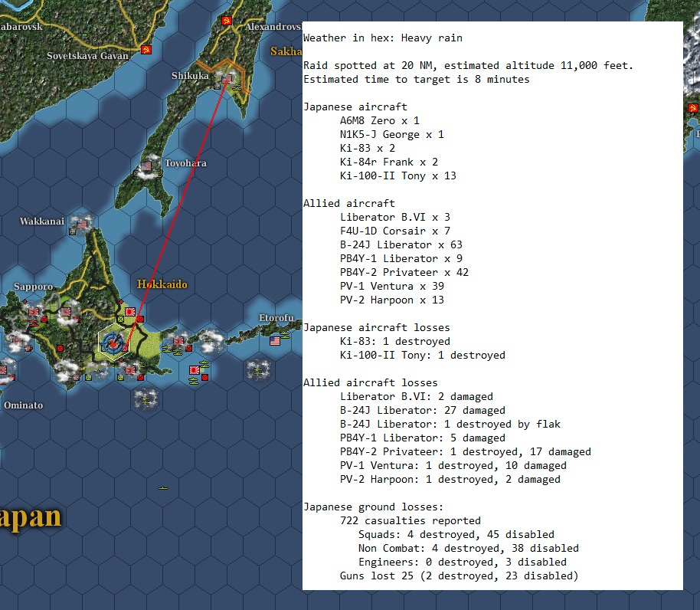This screenshot has width=700, height=610.
Task: Click the 'PV-1 Ventura: 1 destroyed, 10 damaged' line
Action: [453, 466]
